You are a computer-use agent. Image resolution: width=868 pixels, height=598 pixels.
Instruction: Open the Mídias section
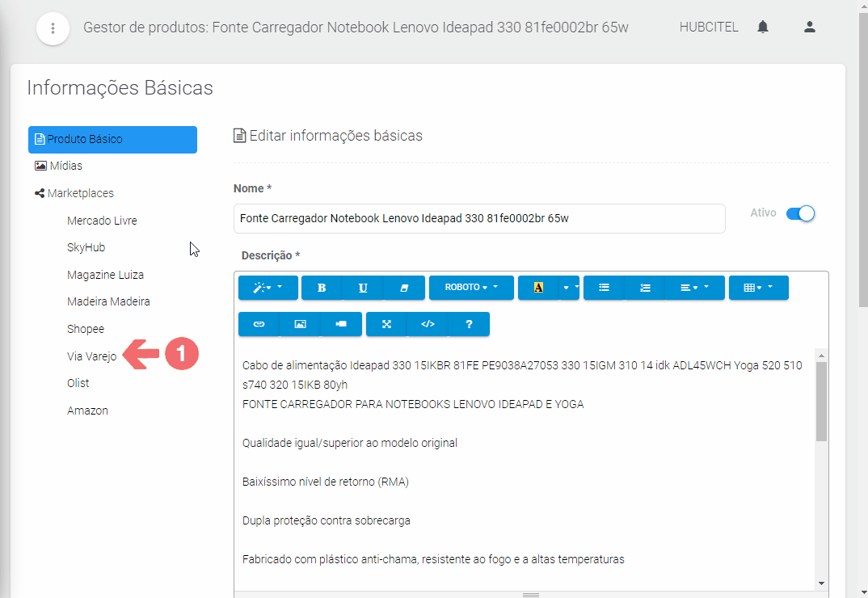pos(59,166)
